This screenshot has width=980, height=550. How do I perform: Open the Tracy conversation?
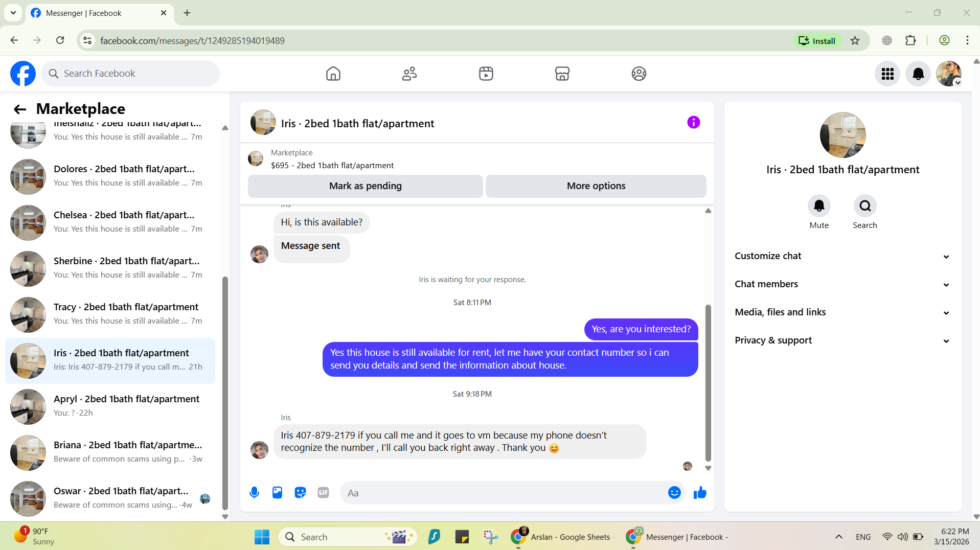pos(110,314)
